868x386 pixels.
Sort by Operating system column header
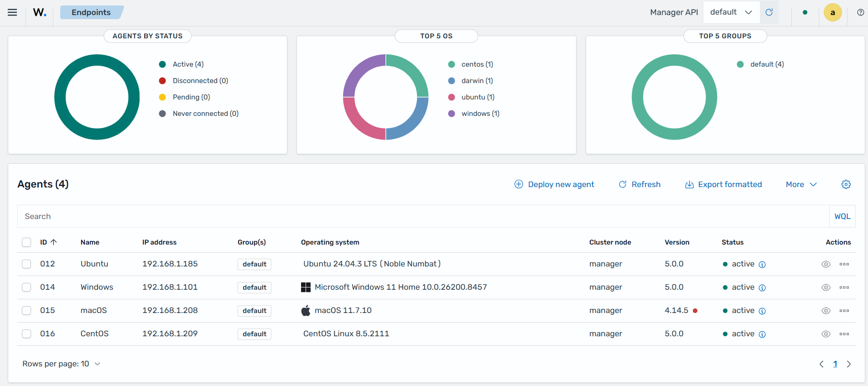(x=330, y=242)
